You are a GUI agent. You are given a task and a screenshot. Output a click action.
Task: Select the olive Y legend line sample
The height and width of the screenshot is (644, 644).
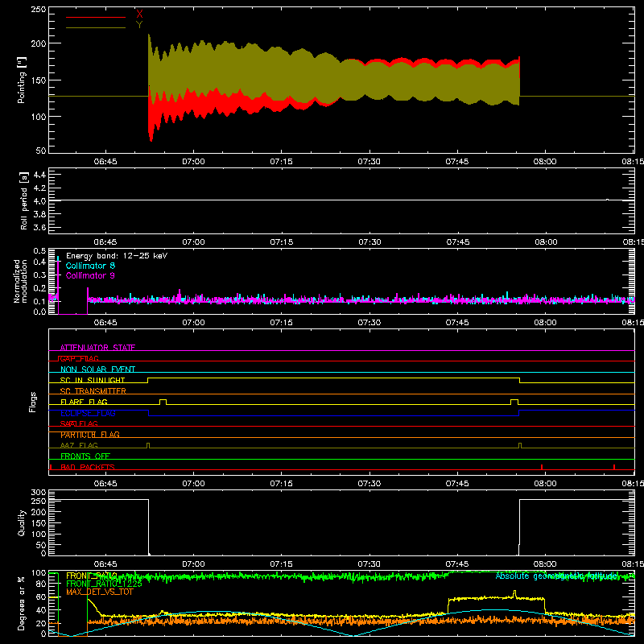point(96,28)
